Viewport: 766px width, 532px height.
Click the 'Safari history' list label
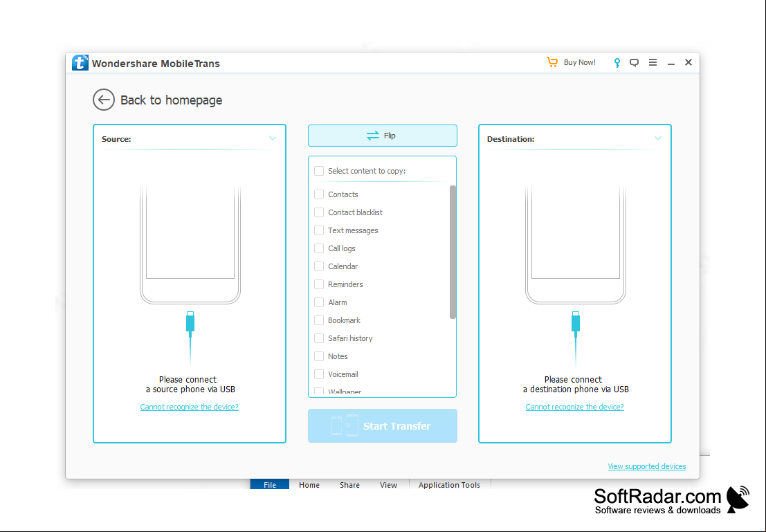350,338
